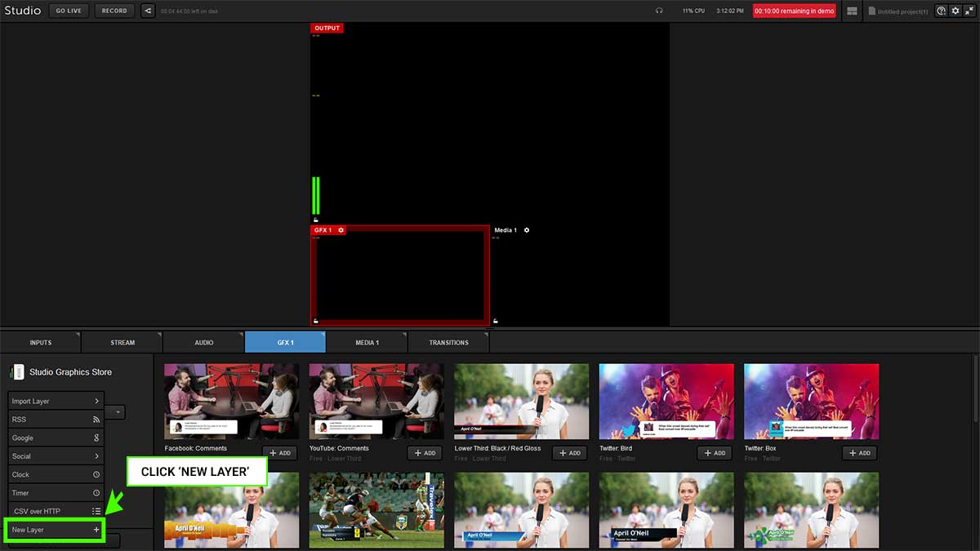Choose the Google menu entry
This screenshot has width=980, height=551.
[56, 438]
